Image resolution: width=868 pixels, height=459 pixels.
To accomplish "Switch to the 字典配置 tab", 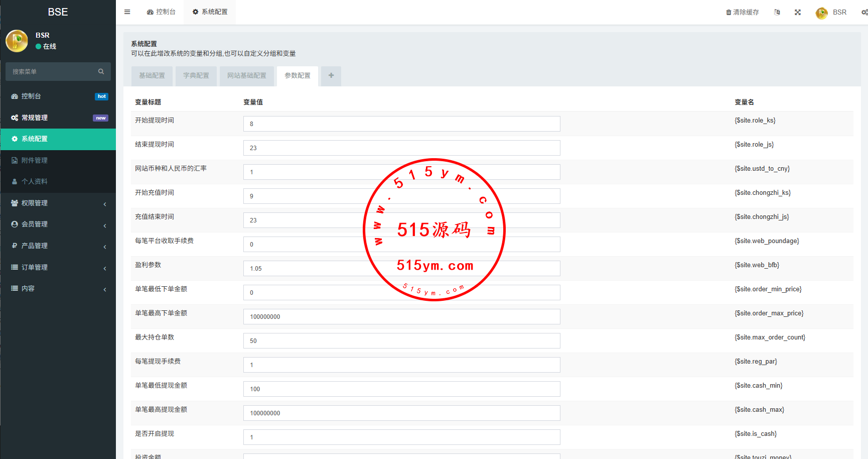I will click(x=196, y=76).
